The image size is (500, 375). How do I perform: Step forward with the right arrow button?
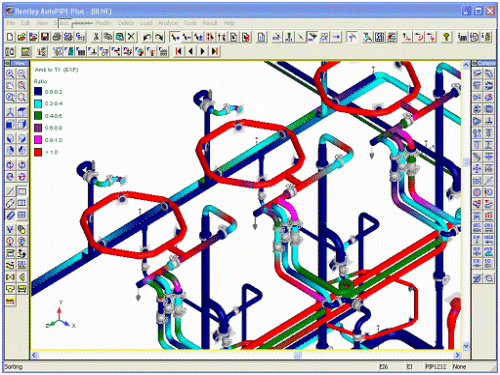202,51
